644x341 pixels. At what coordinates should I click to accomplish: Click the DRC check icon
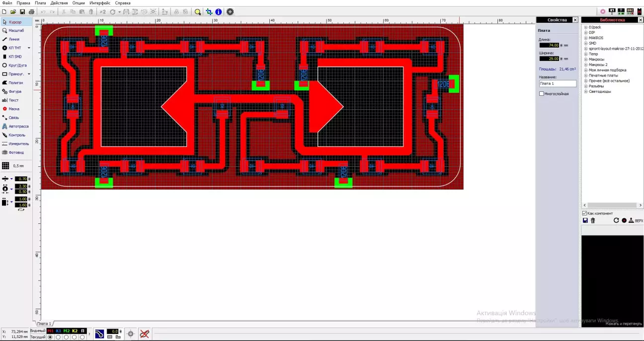630,11
